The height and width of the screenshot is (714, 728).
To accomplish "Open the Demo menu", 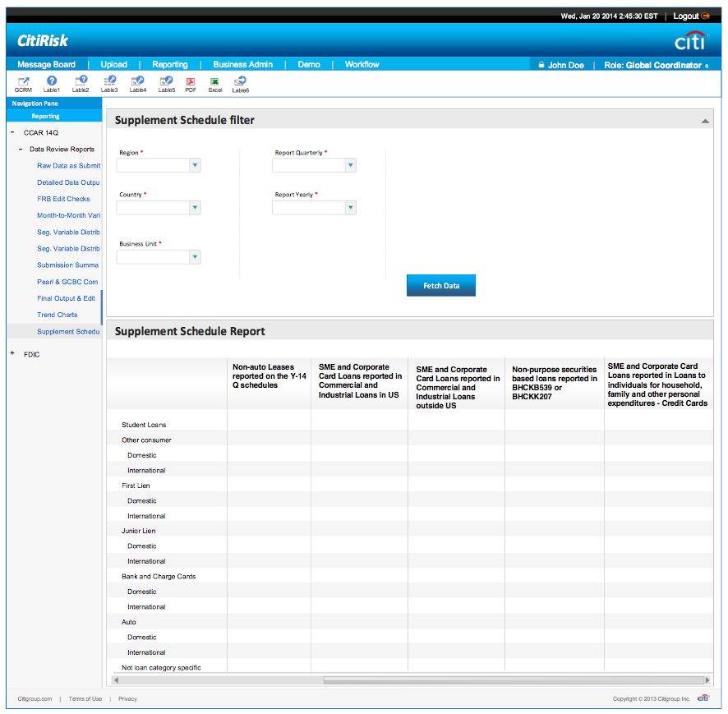I will coord(309,65).
